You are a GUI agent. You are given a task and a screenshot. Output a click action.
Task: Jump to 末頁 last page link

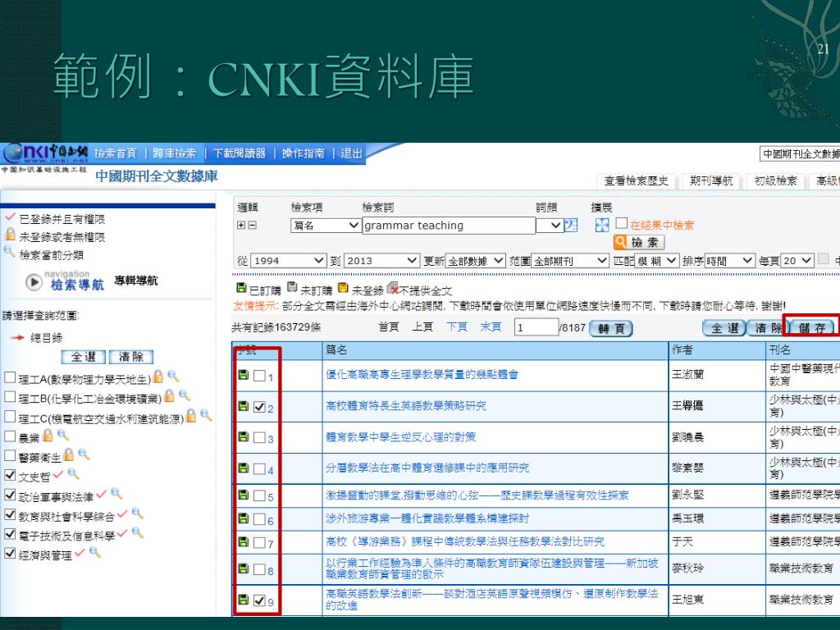(x=491, y=326)
